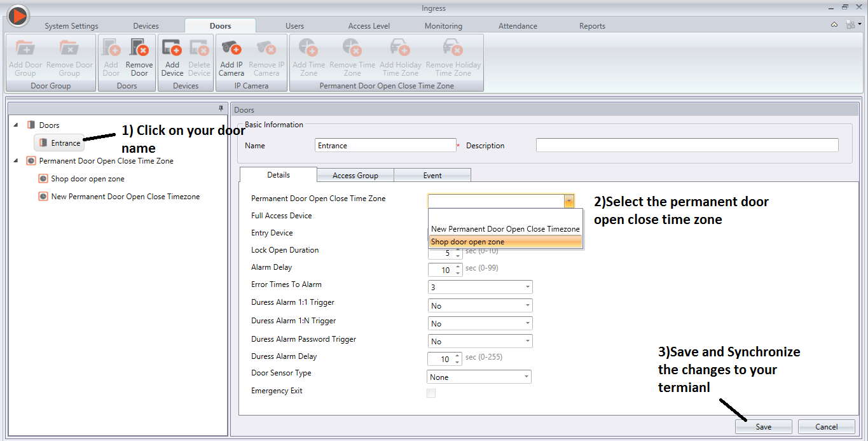Open the Reports tab
Screen dimensions: 868x441
(x=592, y=26)
